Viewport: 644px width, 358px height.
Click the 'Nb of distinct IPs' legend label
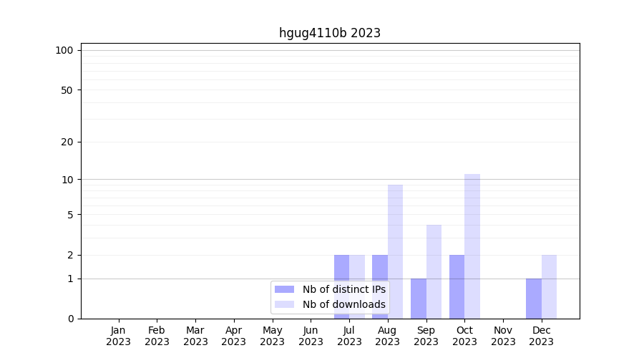click(343, 289)
